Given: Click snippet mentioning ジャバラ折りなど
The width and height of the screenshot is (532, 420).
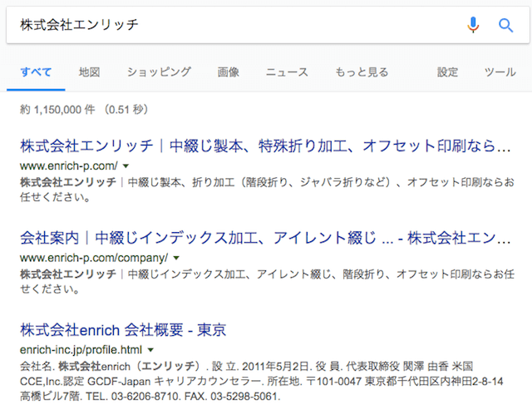Looking at the screenshot, I should [268, 190].
